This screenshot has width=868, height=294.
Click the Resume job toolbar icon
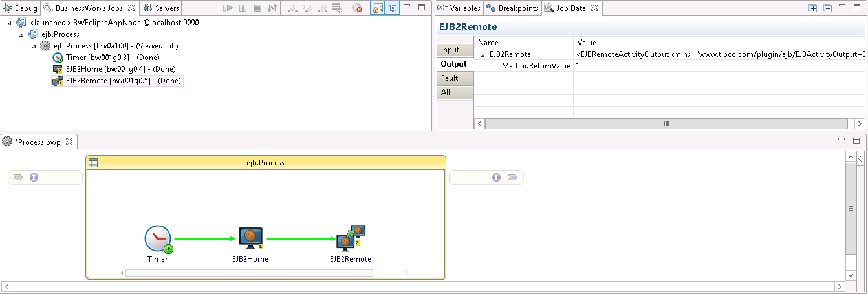click(x=228, y=8)
